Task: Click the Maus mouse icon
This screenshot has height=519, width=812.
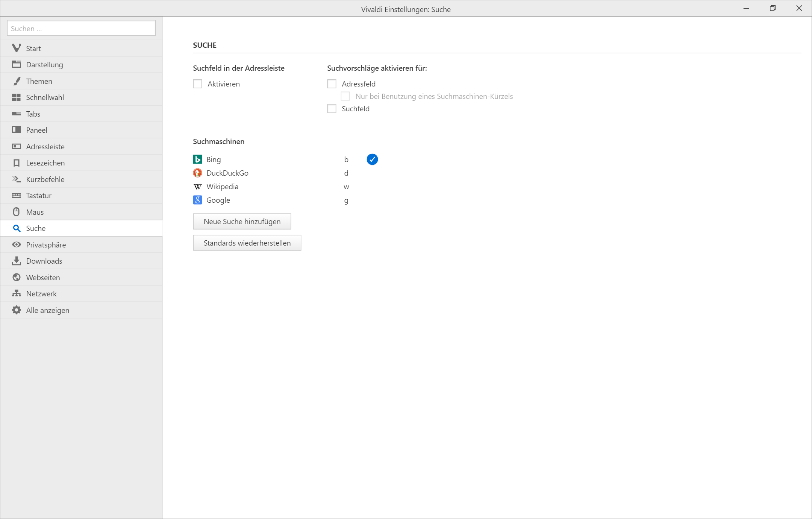Action: click(16, 212)
